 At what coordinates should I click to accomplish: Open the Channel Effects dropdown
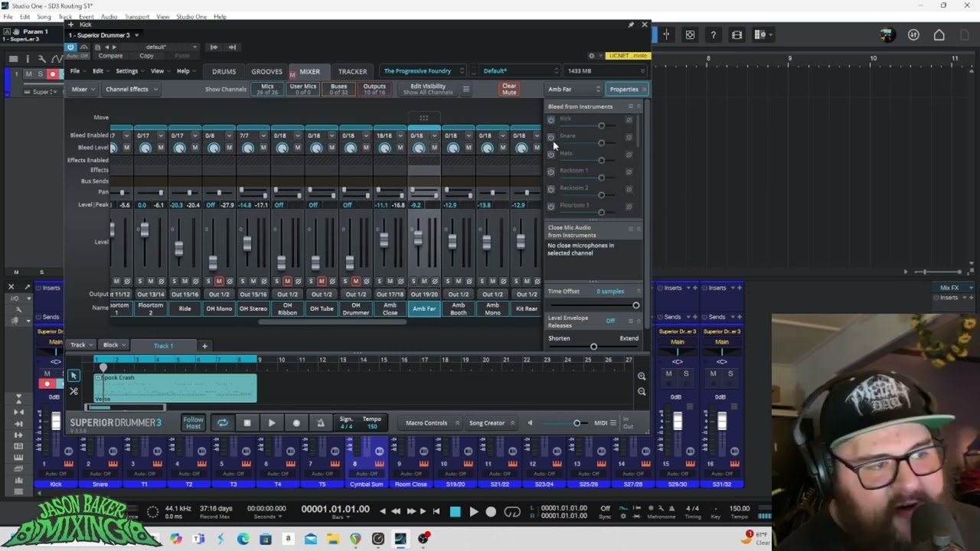tap(131, 89)
